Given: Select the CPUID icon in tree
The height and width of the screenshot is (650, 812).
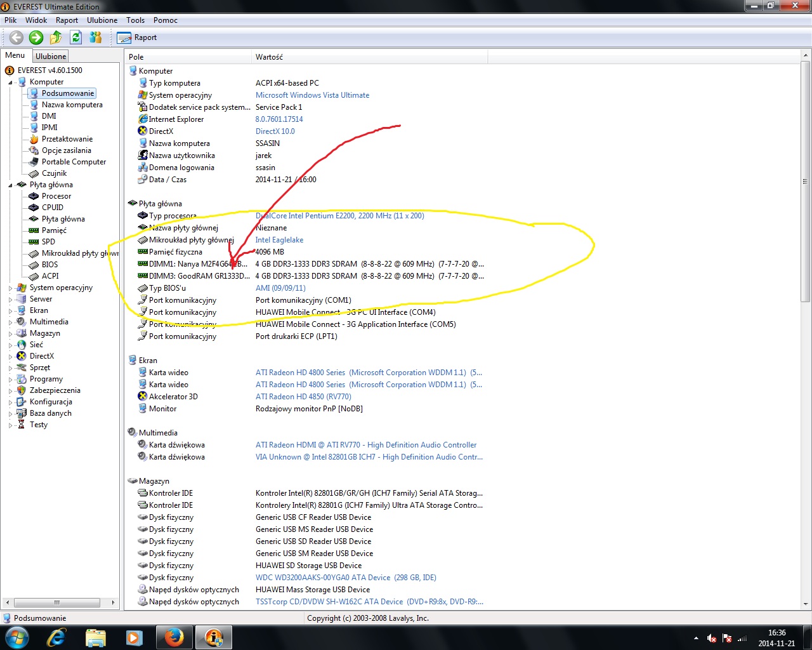Looking at the screenshot, I should [34, 208].
